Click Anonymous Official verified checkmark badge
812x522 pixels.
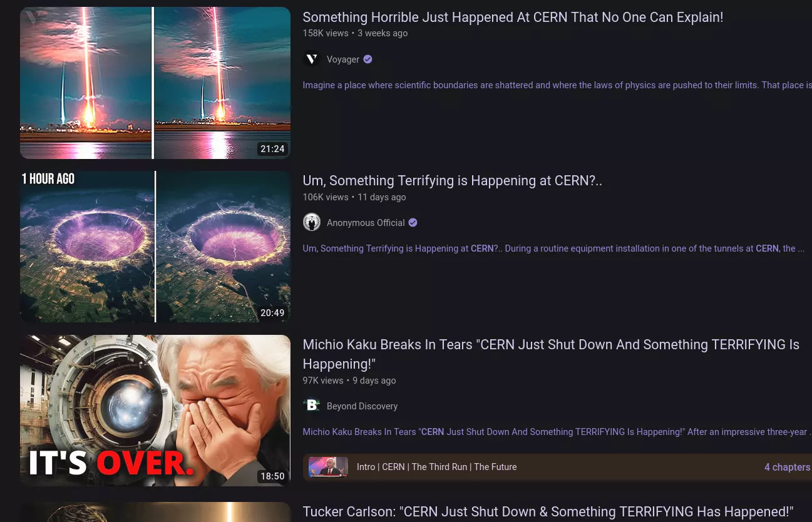[413, 222]
